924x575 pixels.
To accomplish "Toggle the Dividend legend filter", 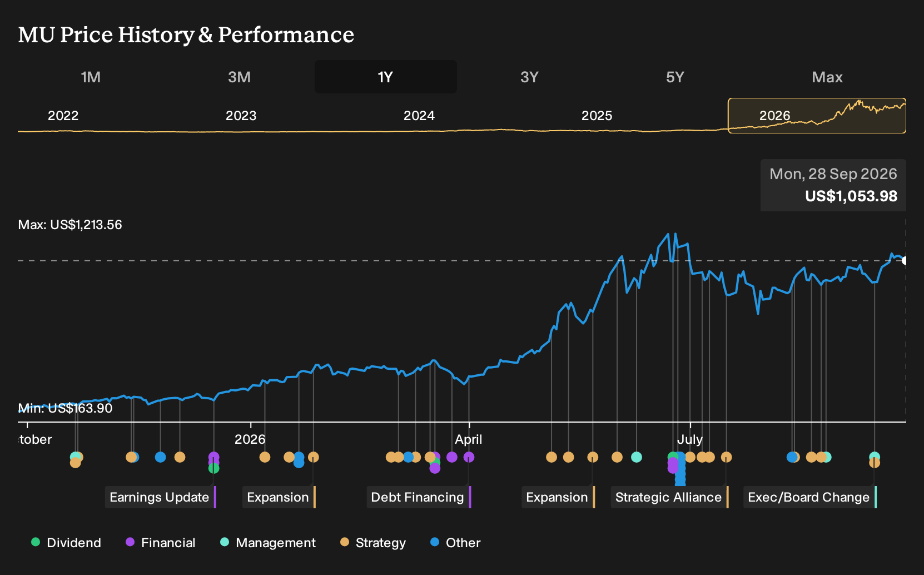I will point(66,543).
